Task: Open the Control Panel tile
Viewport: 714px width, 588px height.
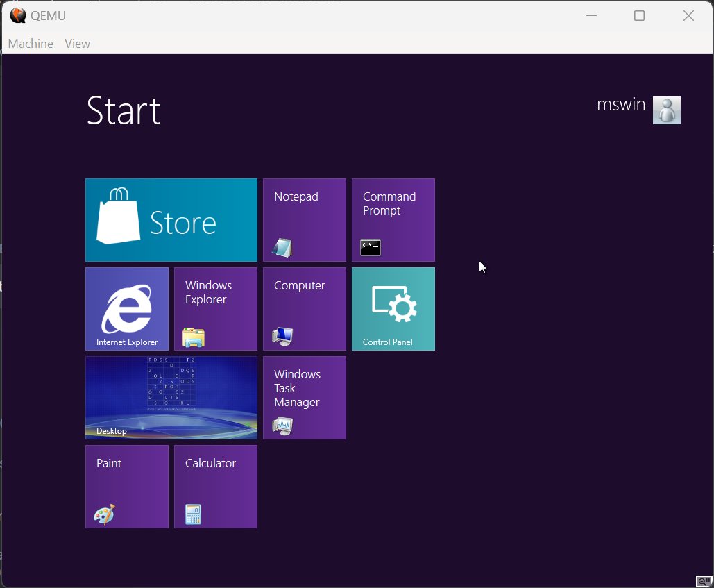Action: [393, 309]
